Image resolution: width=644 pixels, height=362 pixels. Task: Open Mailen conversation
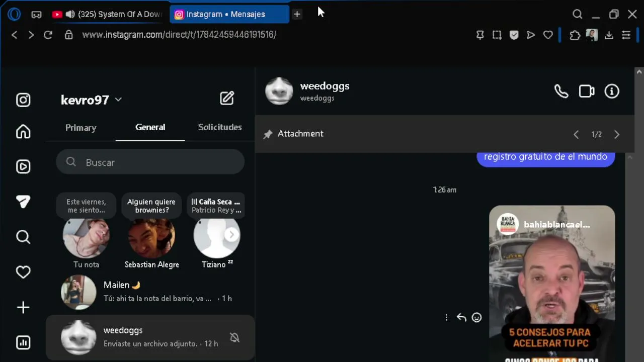pos(150,292)
